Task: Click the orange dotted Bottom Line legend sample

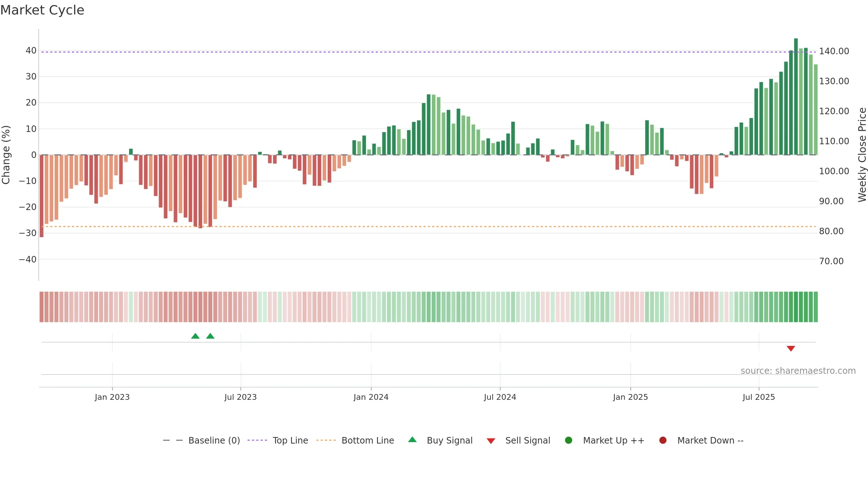Action: click(326, 440)
